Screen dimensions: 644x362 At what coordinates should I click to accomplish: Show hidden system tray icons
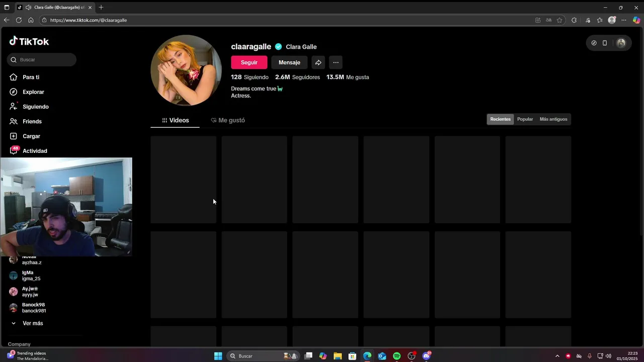(557, 356)
